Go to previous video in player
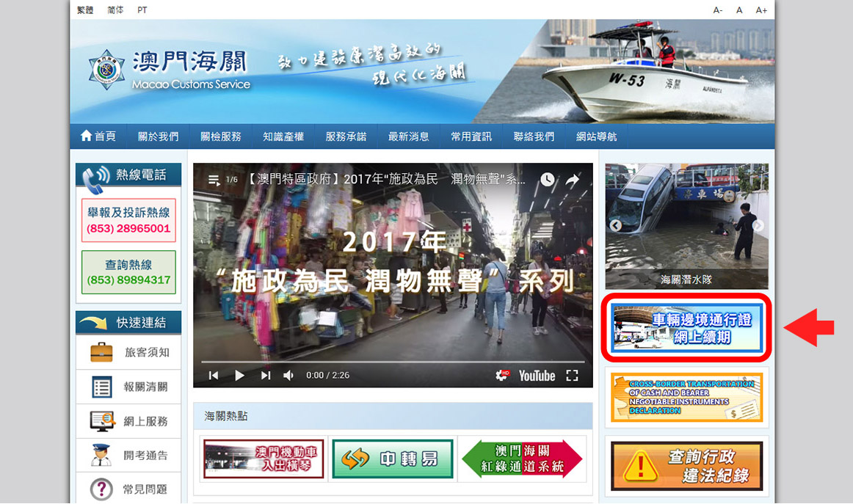 pyautogui.click(x=213, y=376)
